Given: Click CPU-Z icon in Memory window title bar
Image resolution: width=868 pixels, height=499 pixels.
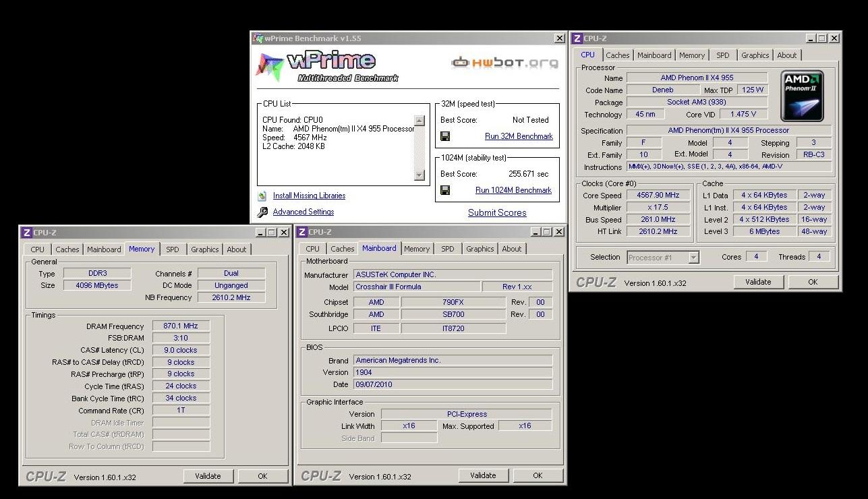Looking at the screenshot, I should pos(27,233).
